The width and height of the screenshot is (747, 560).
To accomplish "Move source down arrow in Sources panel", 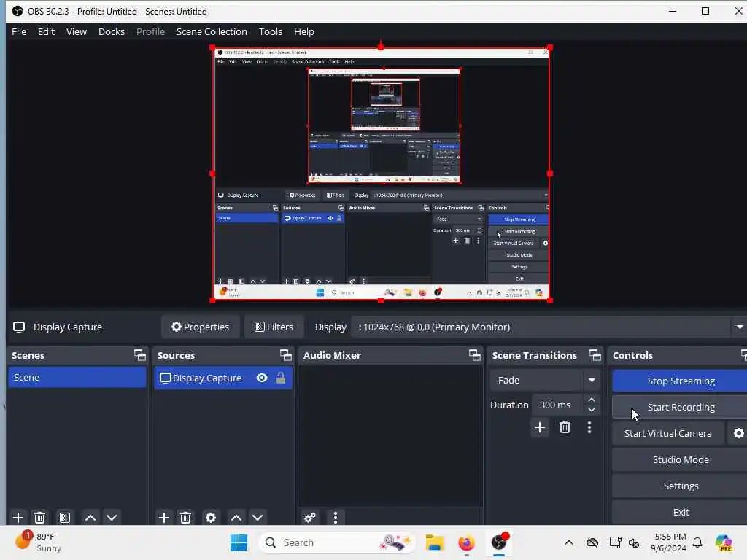I will click(258, 517).
